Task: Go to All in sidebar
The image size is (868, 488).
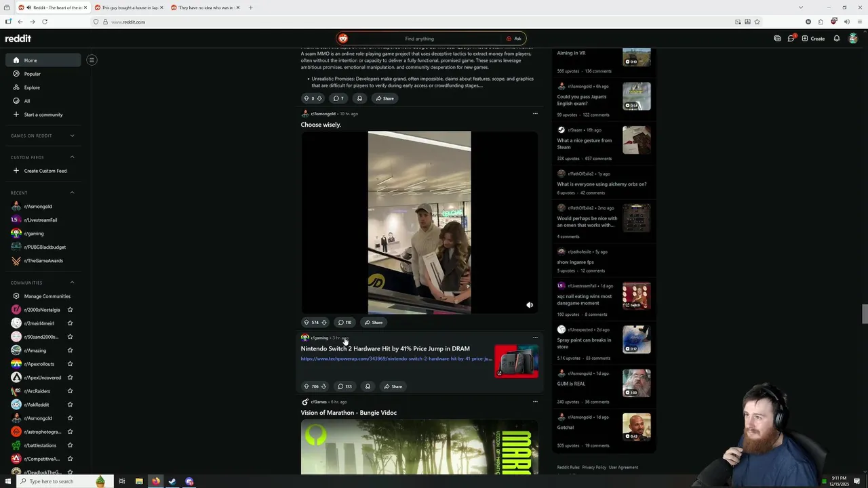Action: pos(43,101)
